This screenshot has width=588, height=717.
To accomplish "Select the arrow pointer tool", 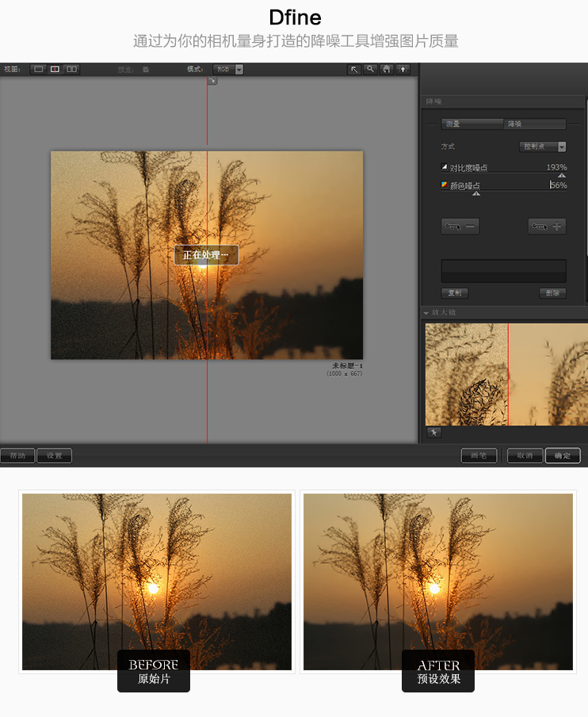I will (354, 69).
